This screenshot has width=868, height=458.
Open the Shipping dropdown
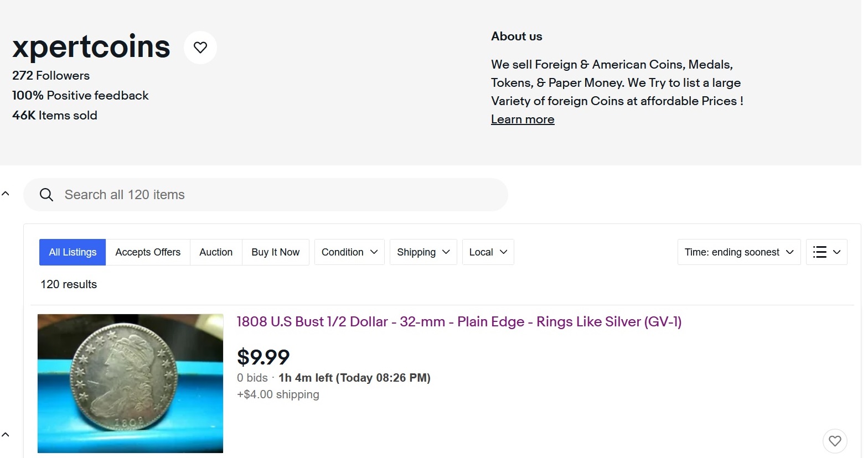[x=423, y=252]
